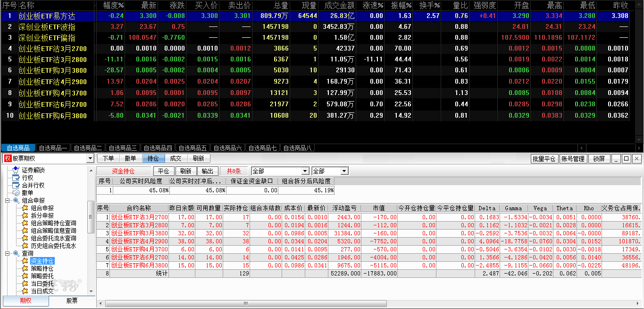The width and height of the screenshot is (644, 309).
Task: Collapse the 查询 tree node
Action: pyautogui.click(x=8, y=253)
